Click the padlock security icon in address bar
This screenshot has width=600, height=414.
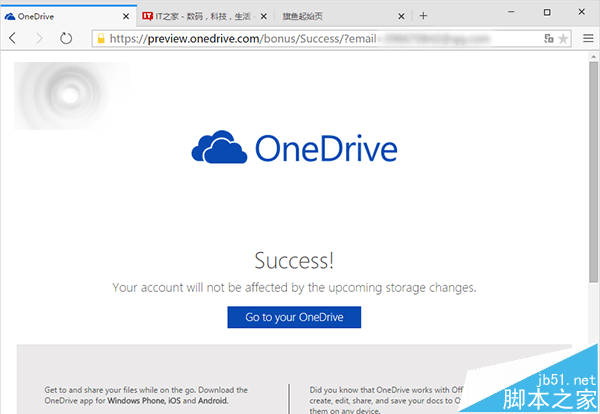[x=101, y=38]
